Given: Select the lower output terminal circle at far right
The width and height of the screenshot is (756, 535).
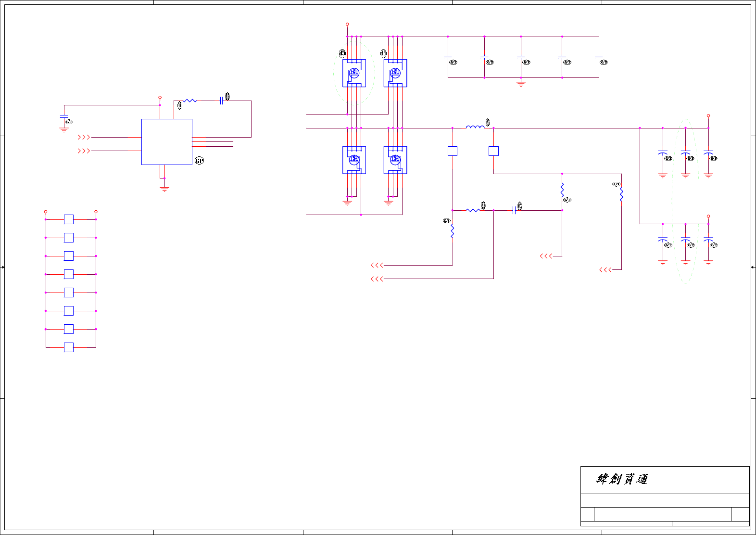Looking at the screenshot, I should coord(708,217).
